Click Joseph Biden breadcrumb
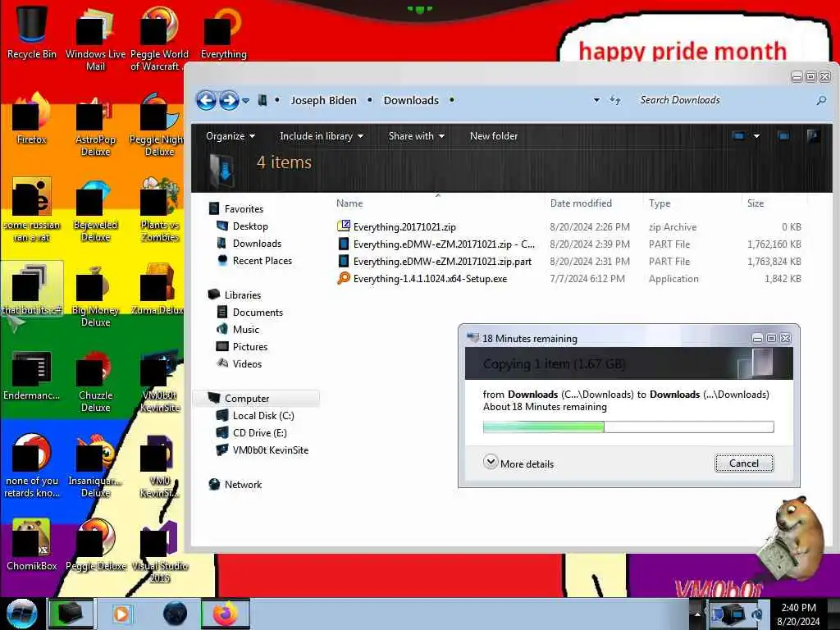 (323, 100)
